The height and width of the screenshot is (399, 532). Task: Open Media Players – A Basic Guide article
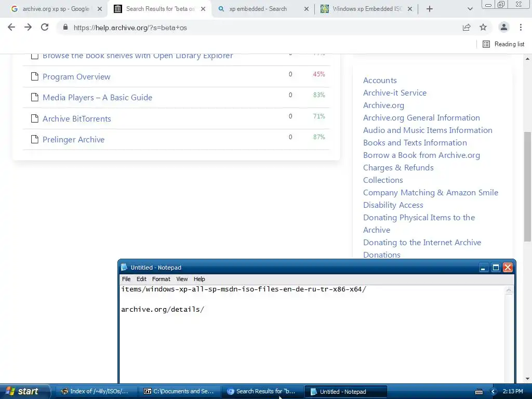pos(97,97)
